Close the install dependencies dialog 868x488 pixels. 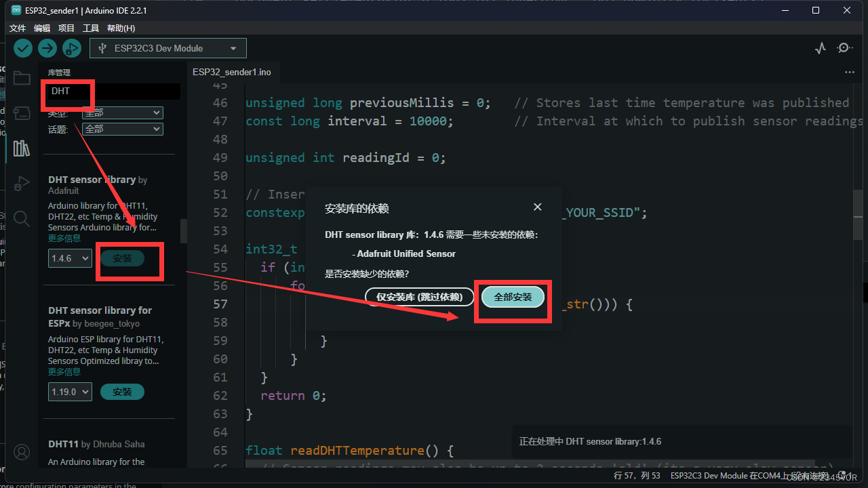(538, 207)
